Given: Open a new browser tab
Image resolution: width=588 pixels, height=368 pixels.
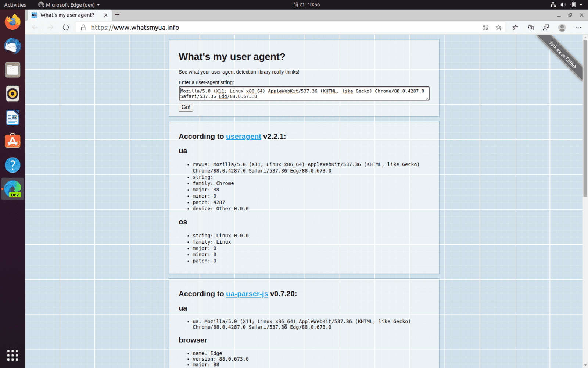Looking at the screenshot, I should point(117,15).
